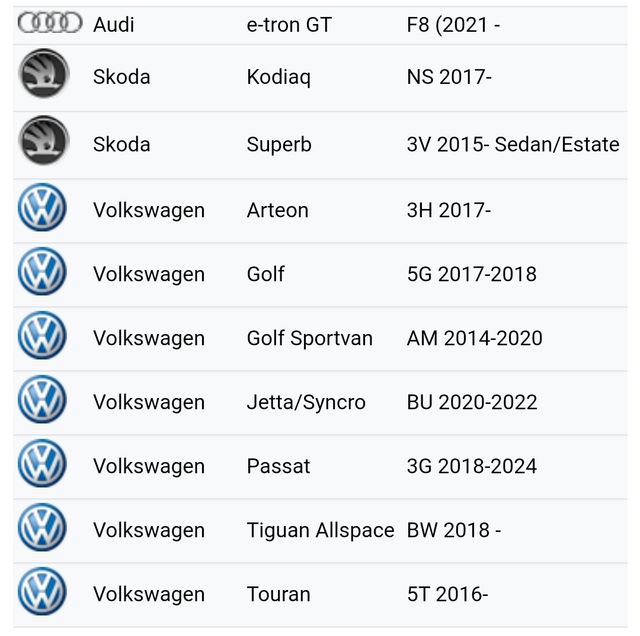Click the Volkswagen logo in Arteon row
Viewport: 640px width, 636px height.
tap(42, 209)
